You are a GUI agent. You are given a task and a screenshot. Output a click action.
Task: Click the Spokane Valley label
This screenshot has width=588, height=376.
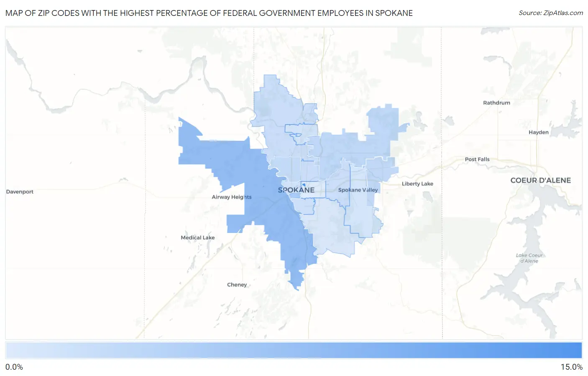[x=358, y=190]
